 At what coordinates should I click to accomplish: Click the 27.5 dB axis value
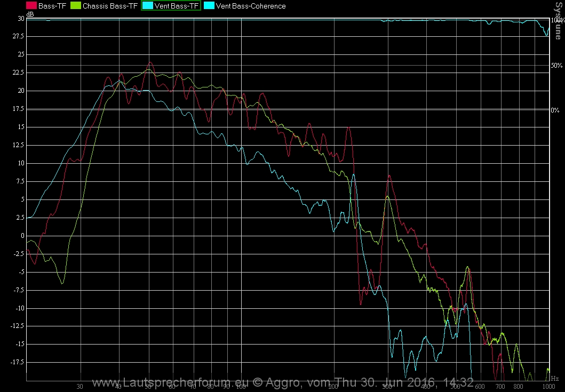[18, 36]
